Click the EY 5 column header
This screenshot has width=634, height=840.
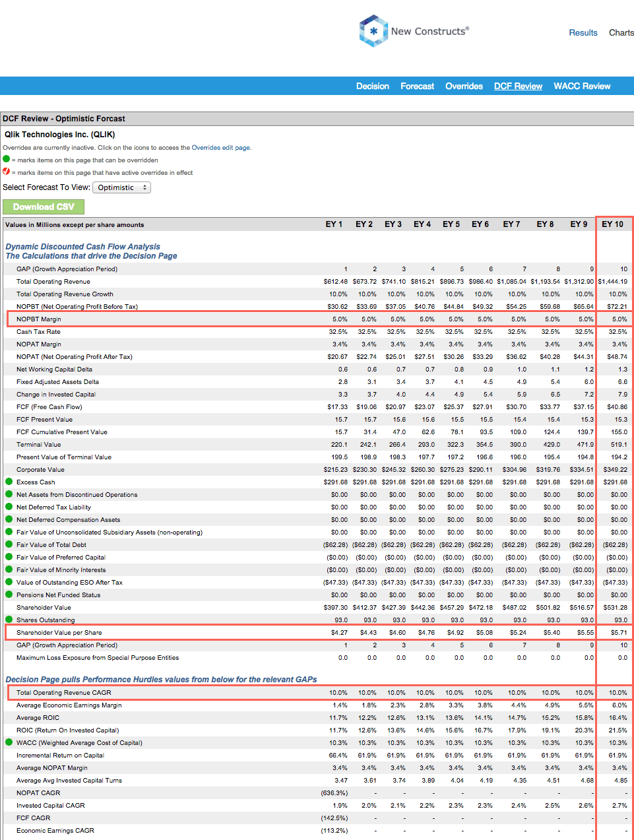point(451,224)
